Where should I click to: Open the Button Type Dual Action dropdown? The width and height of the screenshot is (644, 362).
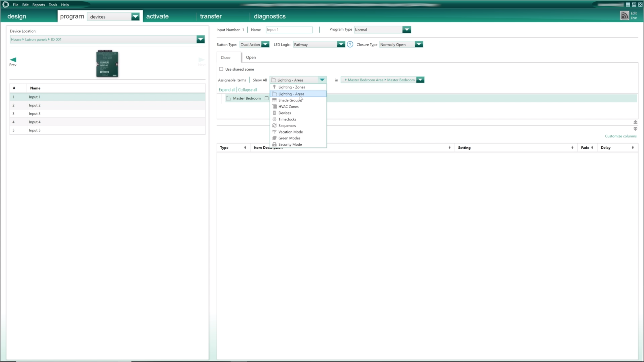point(265,44)
